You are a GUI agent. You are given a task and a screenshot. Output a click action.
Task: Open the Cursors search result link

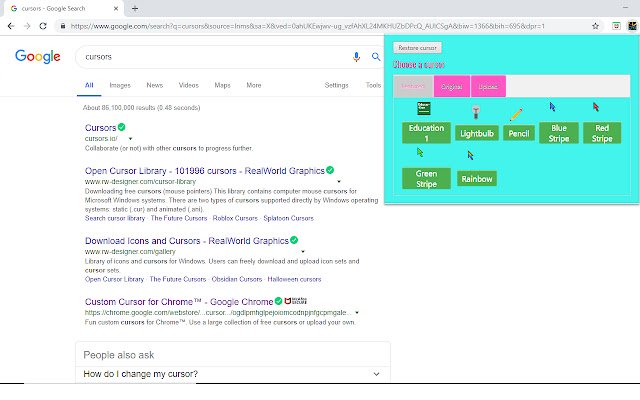100,128
